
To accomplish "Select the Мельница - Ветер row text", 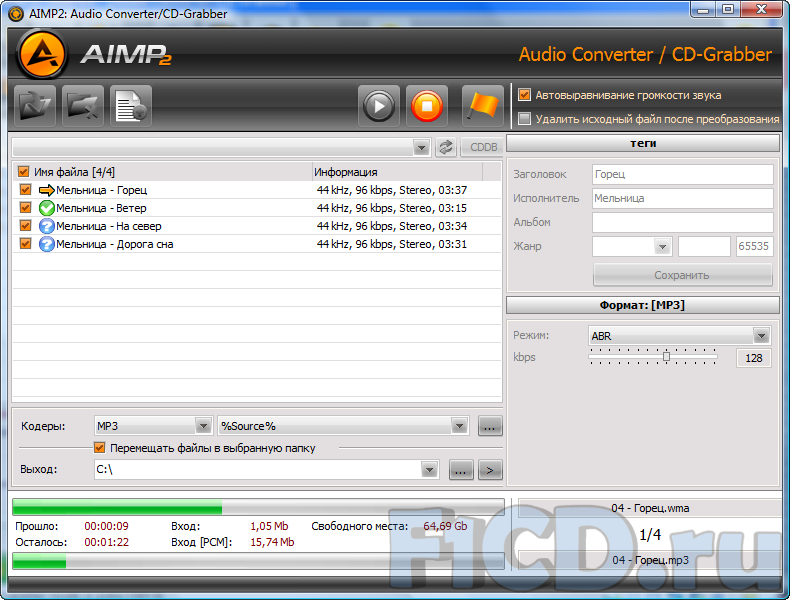I will (101, 208).
